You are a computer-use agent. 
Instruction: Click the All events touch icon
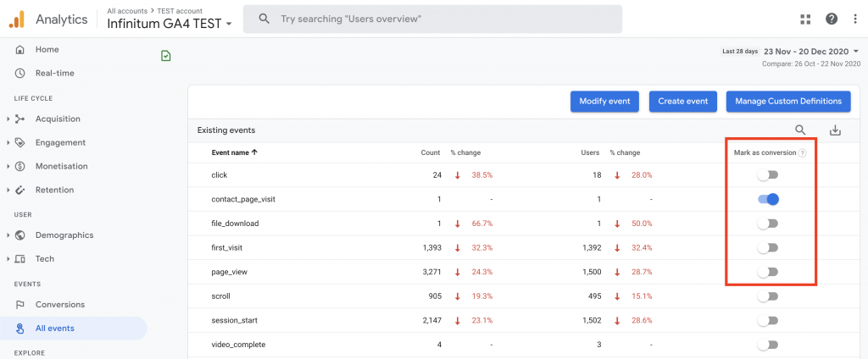(20, 329)
